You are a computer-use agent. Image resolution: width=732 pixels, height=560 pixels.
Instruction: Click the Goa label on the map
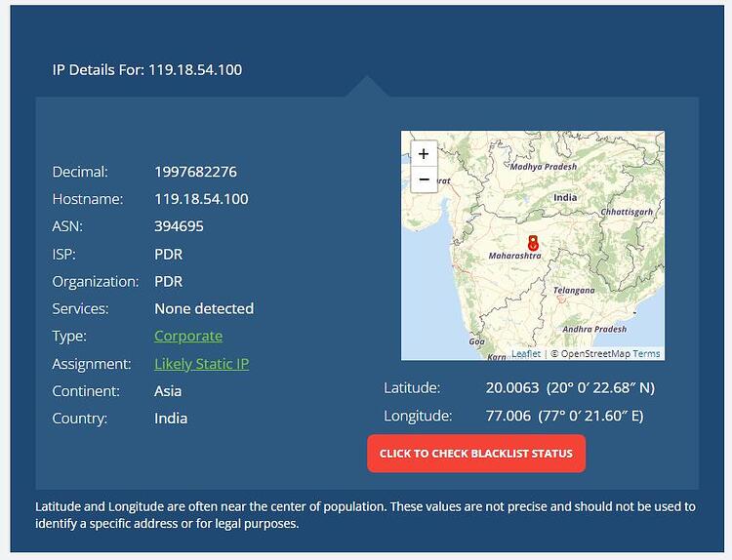[x=476, y=341]
